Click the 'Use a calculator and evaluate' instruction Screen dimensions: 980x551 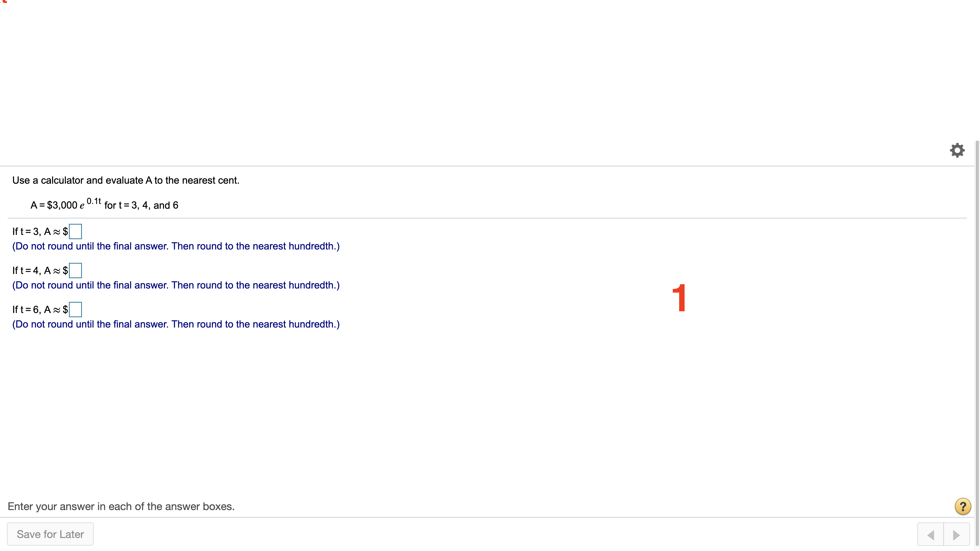pyautogui.click(x=126, y=180)
